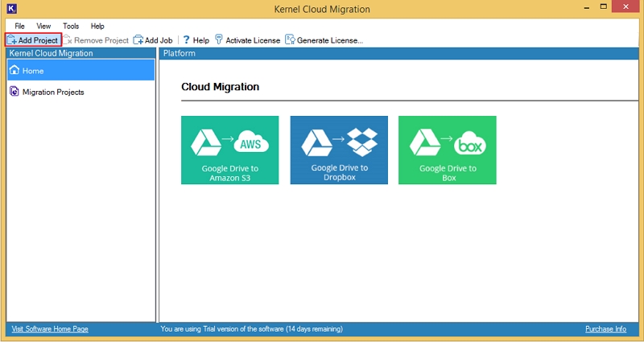Click Generate License in the toolbar
This screenshot has width=644, height=342.
tap(324, 40)
